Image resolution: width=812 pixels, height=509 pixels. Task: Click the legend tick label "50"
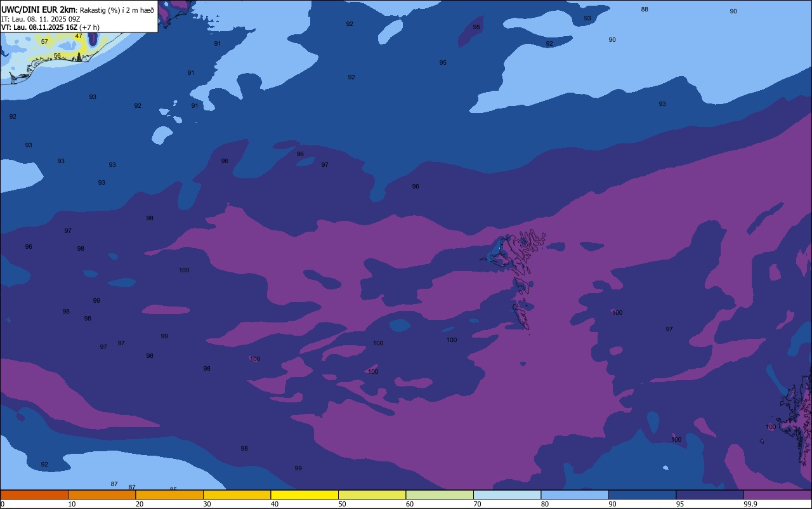coord(342,504)
